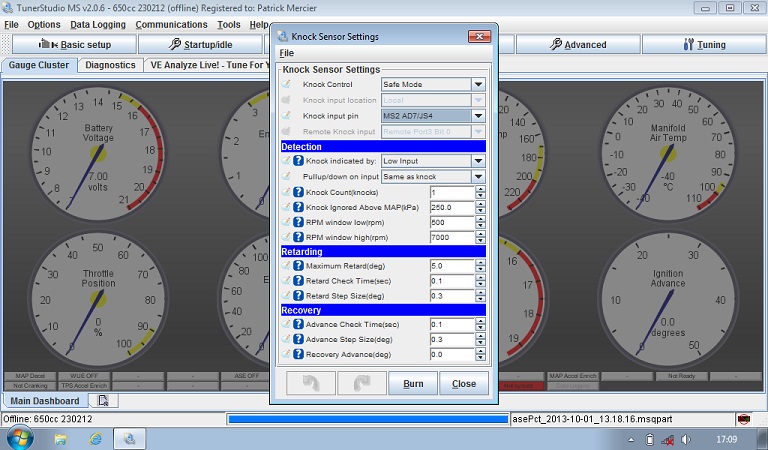Click the Knock Ignored Above MAP field
Screen dimensions: 768x450
450,207
